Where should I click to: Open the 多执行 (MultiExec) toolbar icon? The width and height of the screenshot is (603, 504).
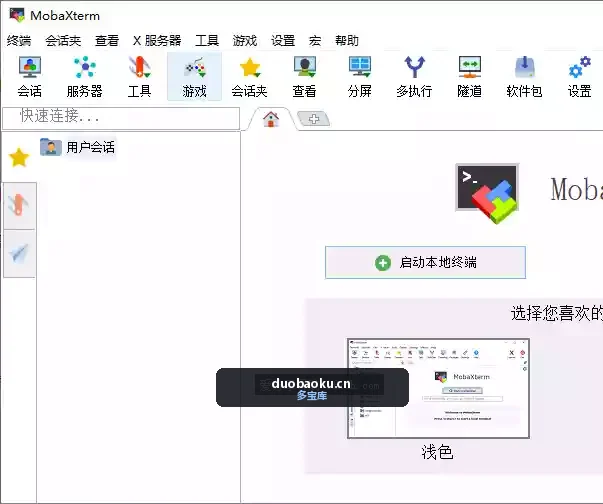tap(414, 77)
